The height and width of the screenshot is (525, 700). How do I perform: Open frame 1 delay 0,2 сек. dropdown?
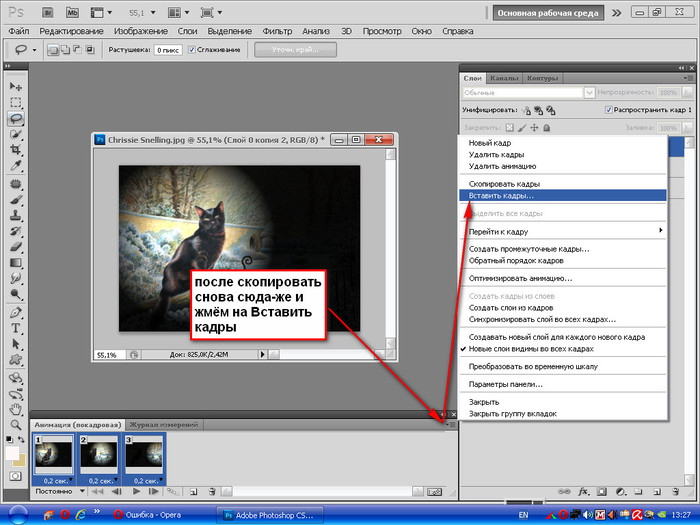tap(71, 480)
